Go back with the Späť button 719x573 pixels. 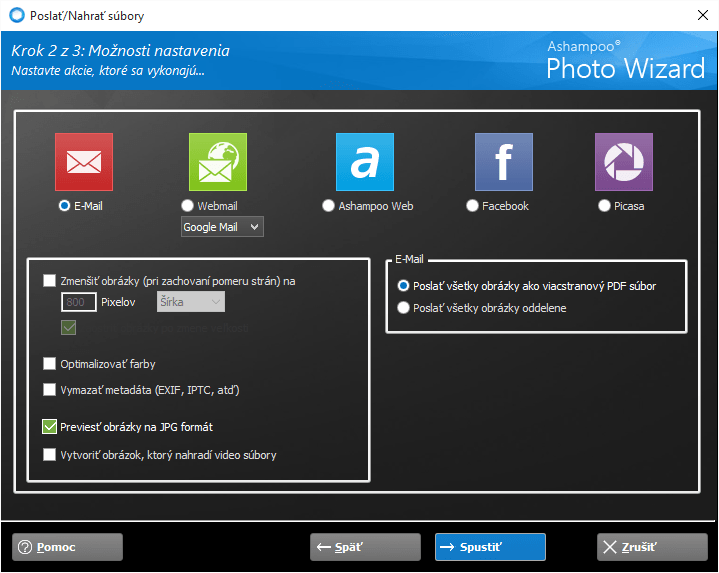[x=365, y=547]
